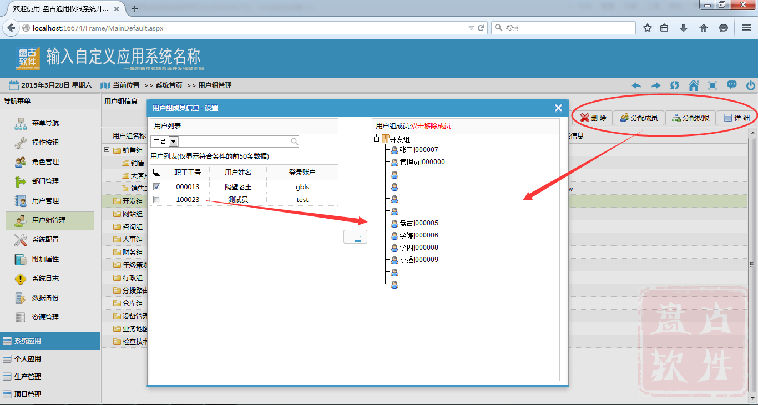Click the app toolbar back arrow icon

pyautogui.click(x=636, y=86)
